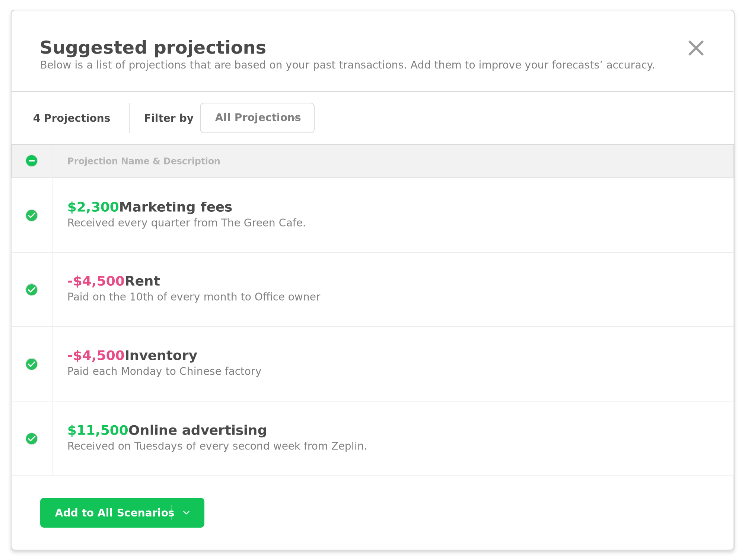Uncheck the Marketing fees projection checkmark
745x560 pixels.
32,216
